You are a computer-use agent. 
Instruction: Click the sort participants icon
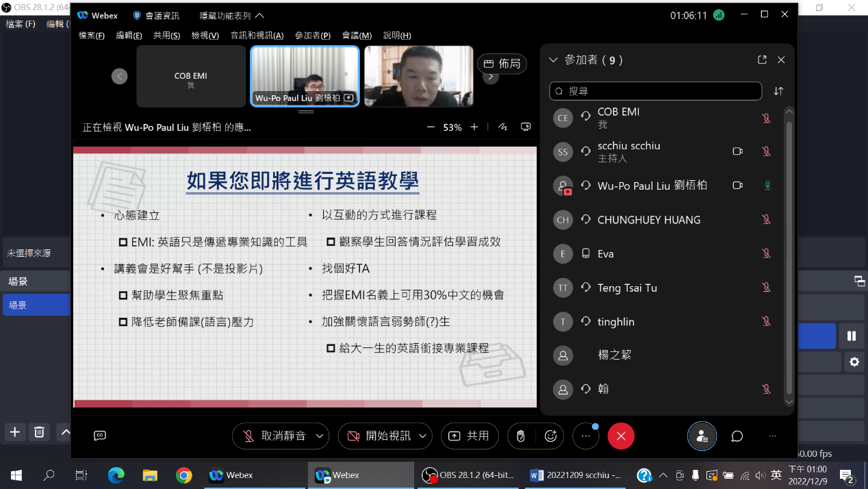(x=778, y=91)
